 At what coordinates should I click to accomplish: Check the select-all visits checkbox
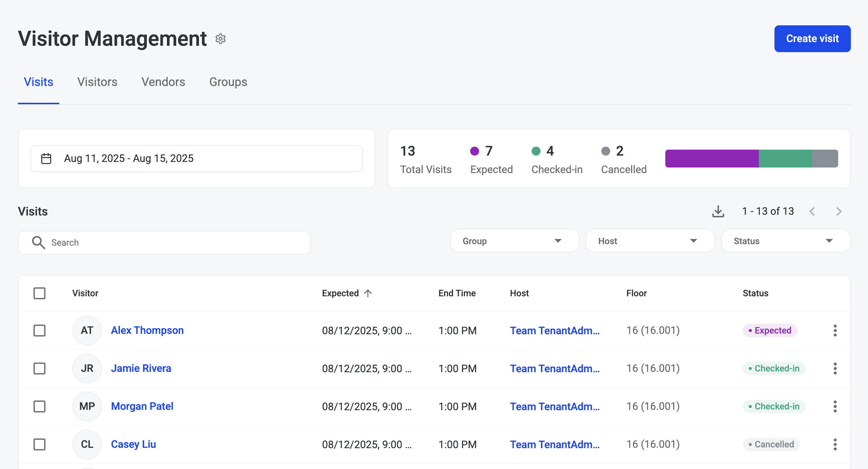(x=39, y=293)
